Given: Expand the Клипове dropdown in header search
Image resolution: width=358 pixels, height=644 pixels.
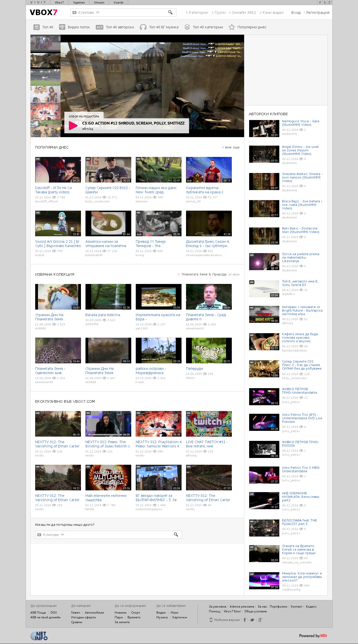Looking at the screenshot, I should pyautogui.click(x=98, y=13).
